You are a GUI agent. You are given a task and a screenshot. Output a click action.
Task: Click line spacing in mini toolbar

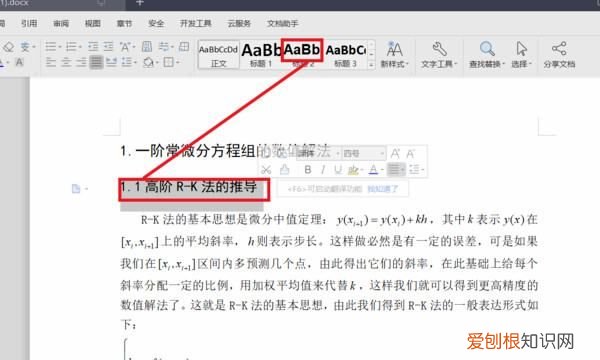[415, 169]
